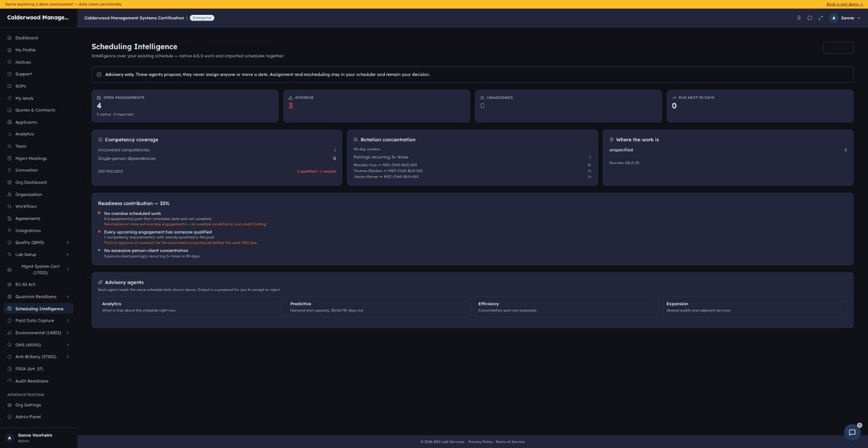The image size is (868, 448).
Task: Expand Mgmt System Cert (17021) section
Action: coord(38,269)
